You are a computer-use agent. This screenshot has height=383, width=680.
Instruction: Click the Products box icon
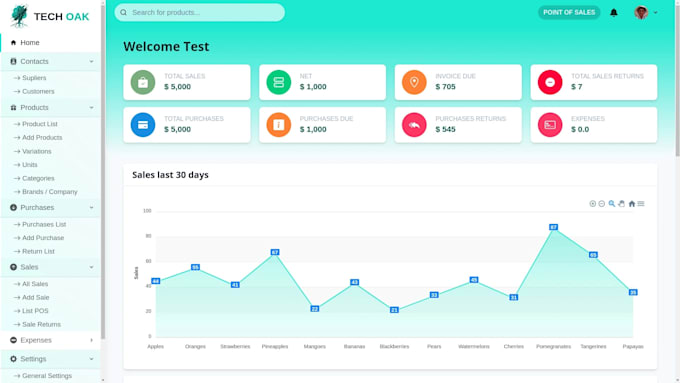tap(13, 108)
